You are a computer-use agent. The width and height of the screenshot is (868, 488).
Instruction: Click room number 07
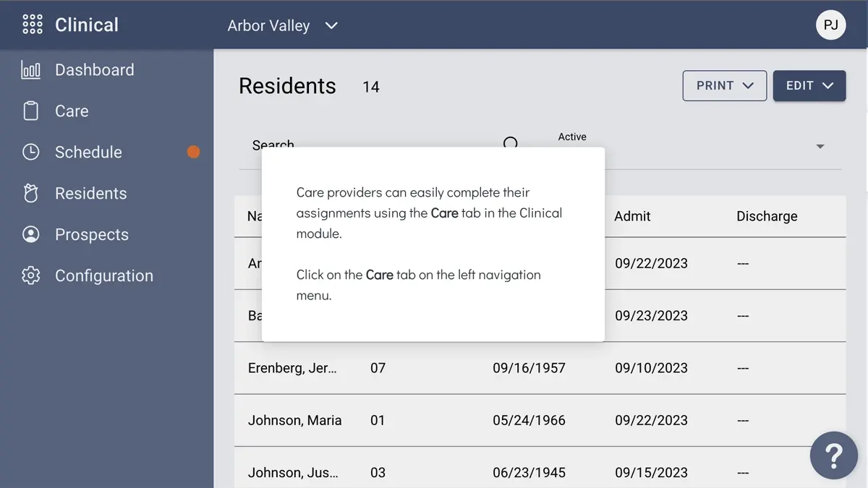click(x=378, y=368)
